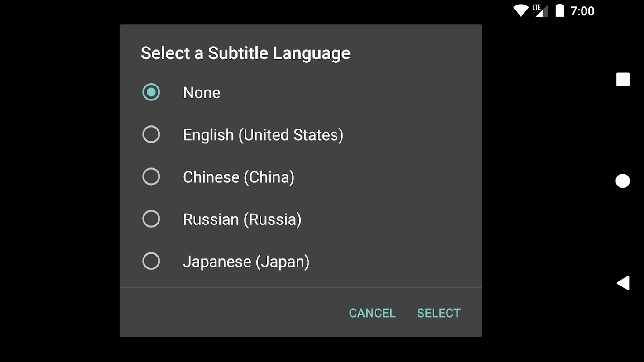Viewport: 644px width, 362px height.
Task: Choose English (United States) radio button
Action: [151, 134]
